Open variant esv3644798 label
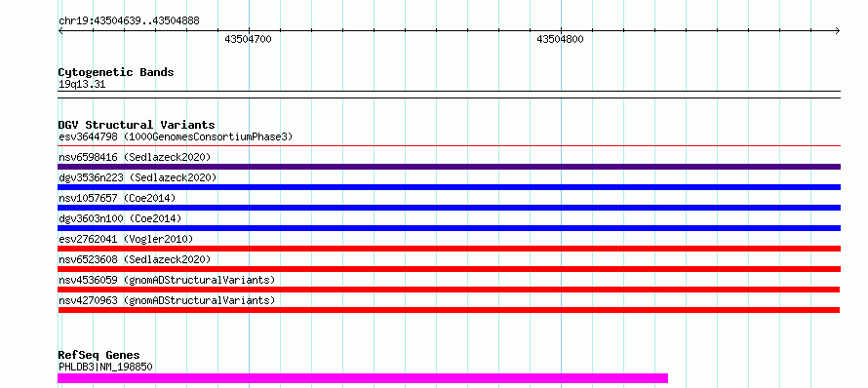The width and height of the screenshot is (868, 388). pyautogui.click(x=176, y=136)
